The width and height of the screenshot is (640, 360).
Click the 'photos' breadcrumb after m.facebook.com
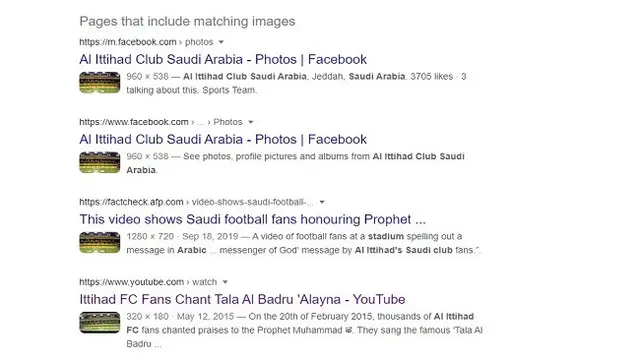(x=199, y=42)
